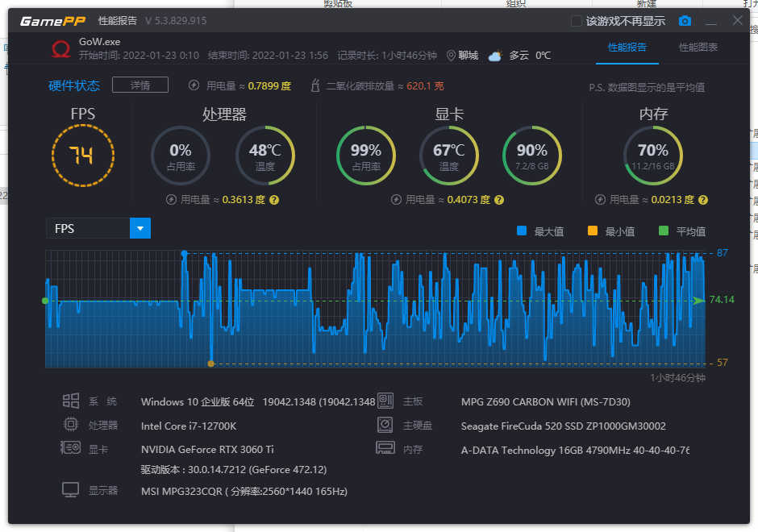Click the GPU memory 90% gauge

tap(532, 156)
